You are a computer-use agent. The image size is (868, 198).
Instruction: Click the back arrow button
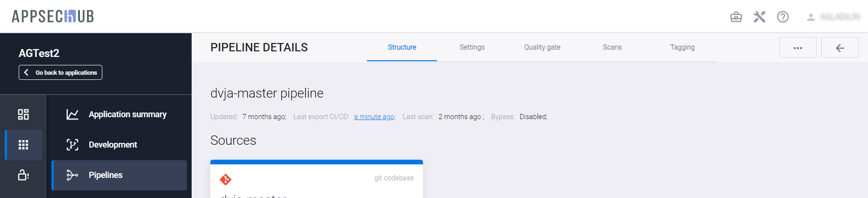[x=840, y=48]
